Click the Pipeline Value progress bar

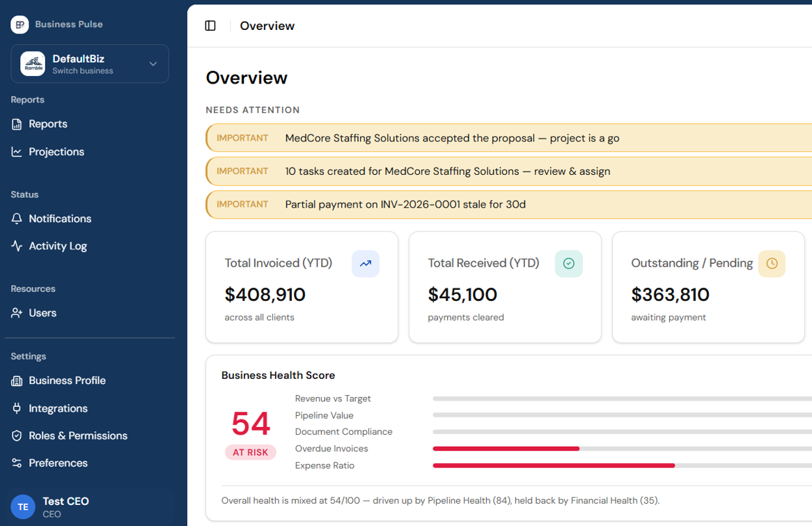pyautogui.click(x=622, y=415)
